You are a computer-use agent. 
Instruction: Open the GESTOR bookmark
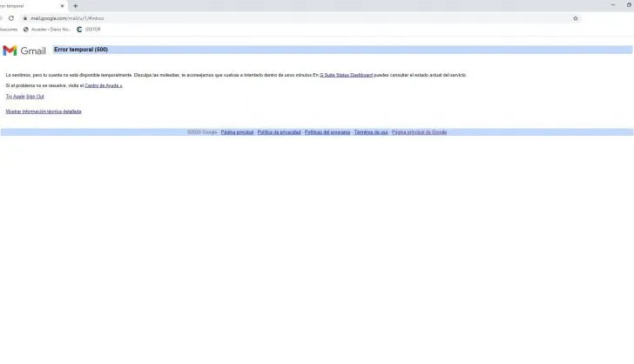click(89, 30)
